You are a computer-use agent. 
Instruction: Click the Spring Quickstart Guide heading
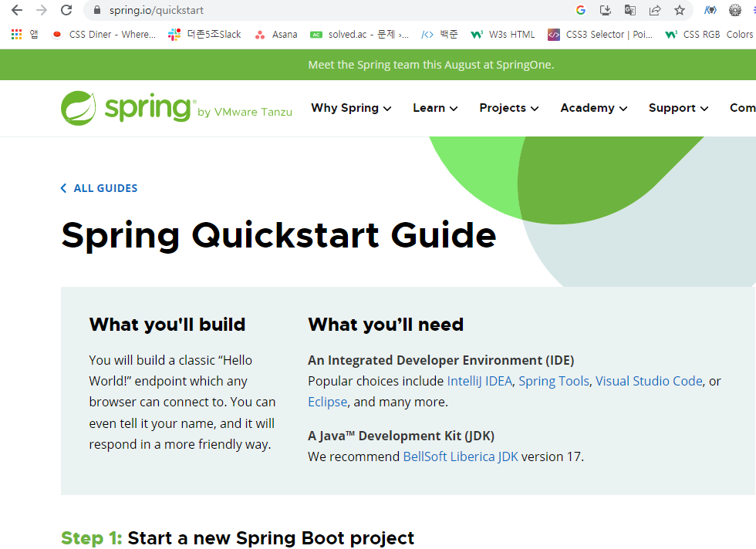[278, 236]
